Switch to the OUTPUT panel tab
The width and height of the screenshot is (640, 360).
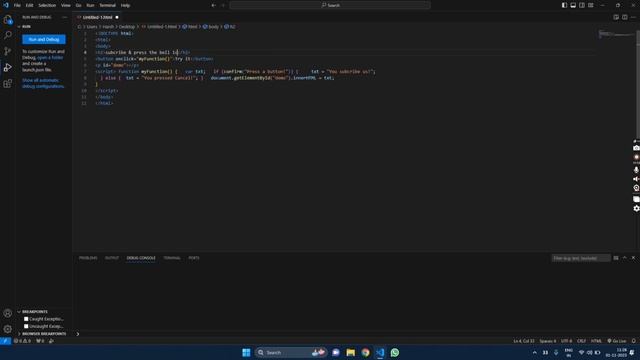[112, 258]
